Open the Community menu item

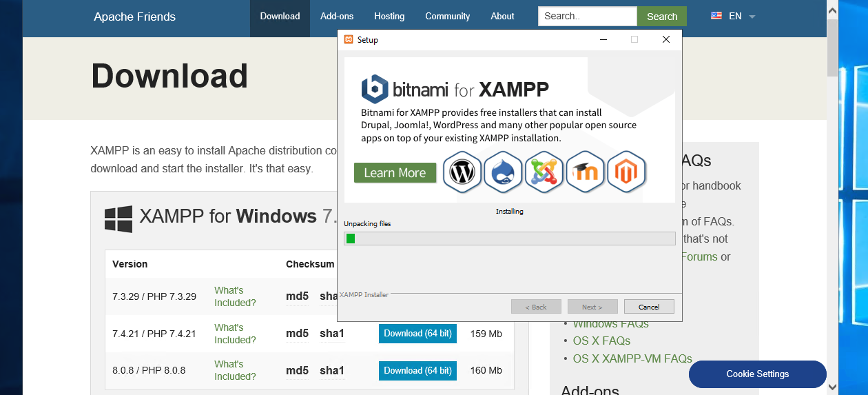(x=448, y=16)
